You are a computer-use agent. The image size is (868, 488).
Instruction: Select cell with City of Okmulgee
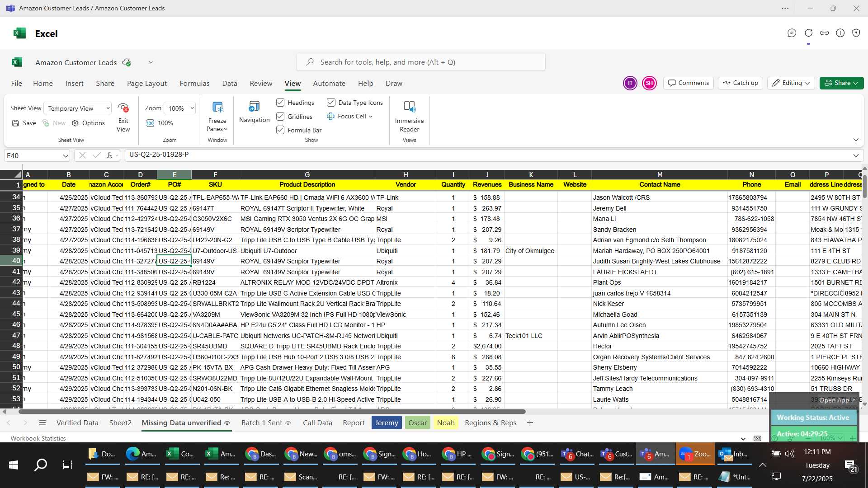tap(530, 251)
